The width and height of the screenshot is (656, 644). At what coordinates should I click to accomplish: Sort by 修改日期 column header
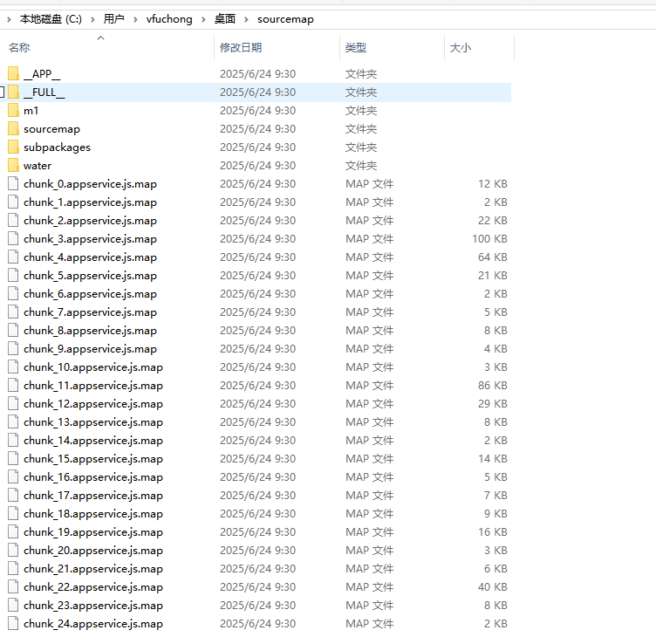pos(241,48)
